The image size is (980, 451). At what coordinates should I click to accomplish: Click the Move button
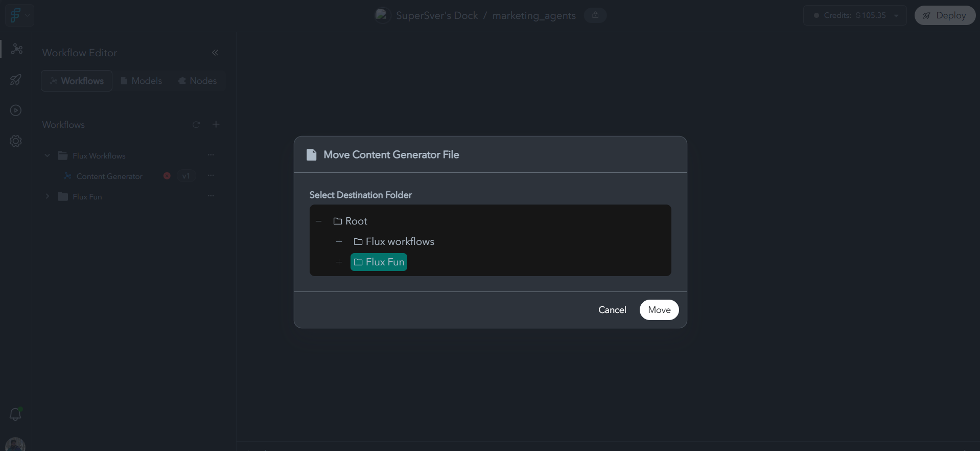pos(659,310)
